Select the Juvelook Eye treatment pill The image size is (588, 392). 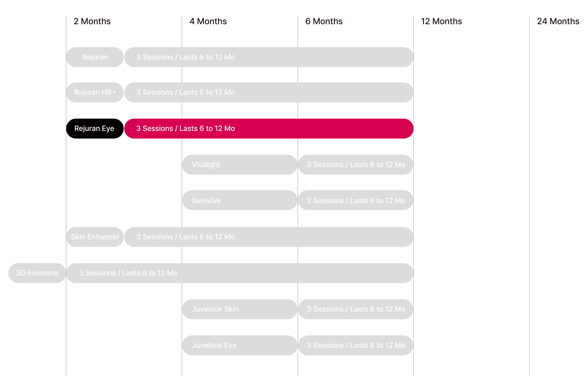pos(240,345)
